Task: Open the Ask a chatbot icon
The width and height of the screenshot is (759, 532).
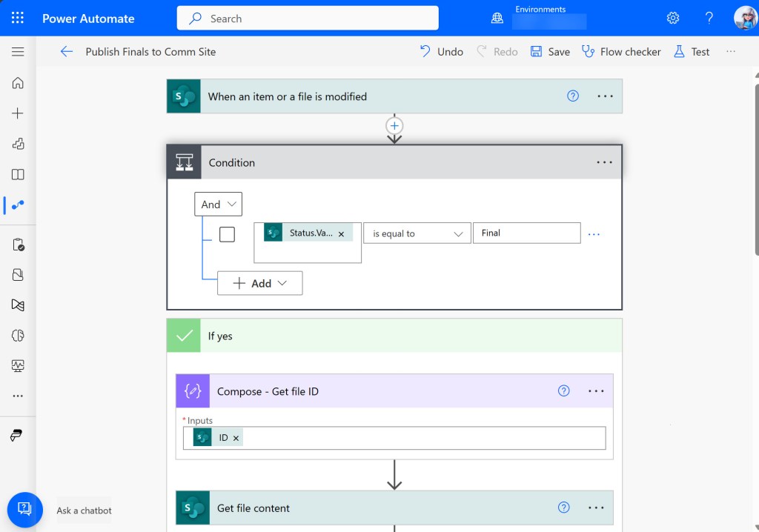Action: (x=24, y=509)
